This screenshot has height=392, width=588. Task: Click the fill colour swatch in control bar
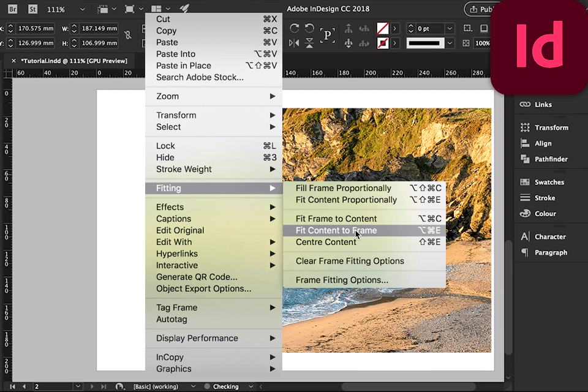point(382,29)
